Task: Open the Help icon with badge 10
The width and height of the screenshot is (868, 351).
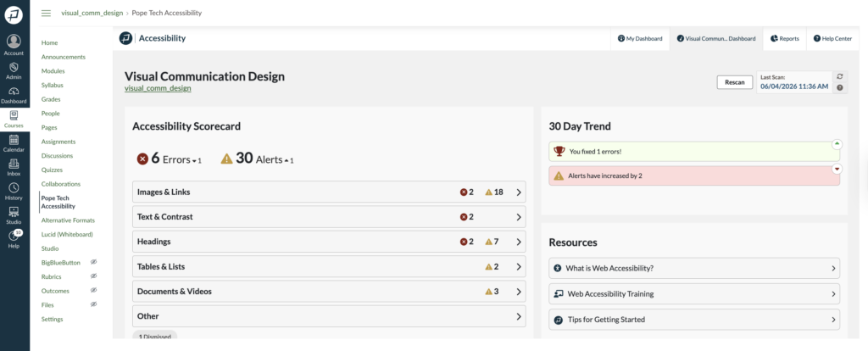Action: [14, 236]
